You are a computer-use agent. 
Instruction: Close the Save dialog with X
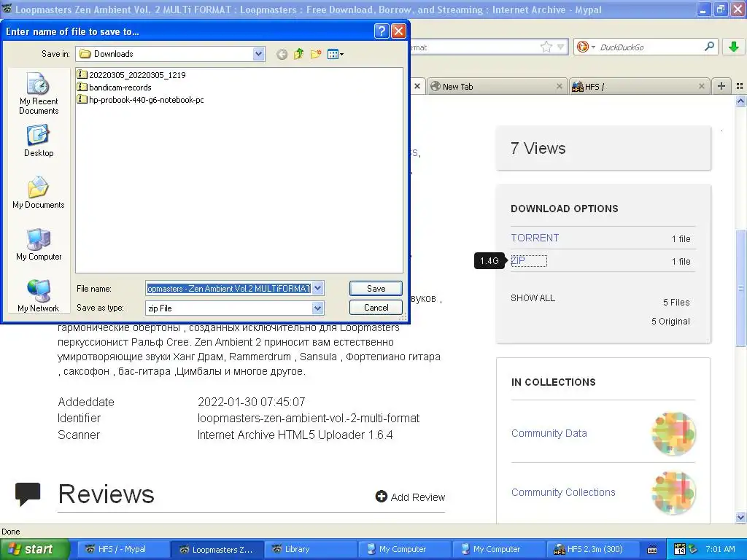pos(398,31)
